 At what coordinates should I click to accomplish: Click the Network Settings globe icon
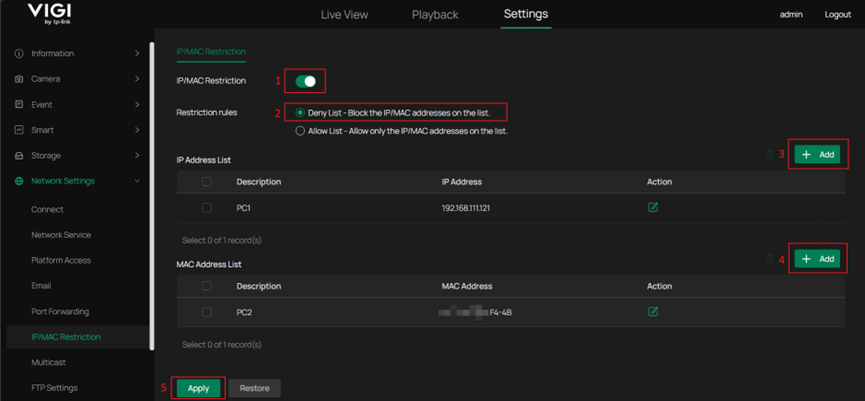pyautogui.click(x=19, y=181)
